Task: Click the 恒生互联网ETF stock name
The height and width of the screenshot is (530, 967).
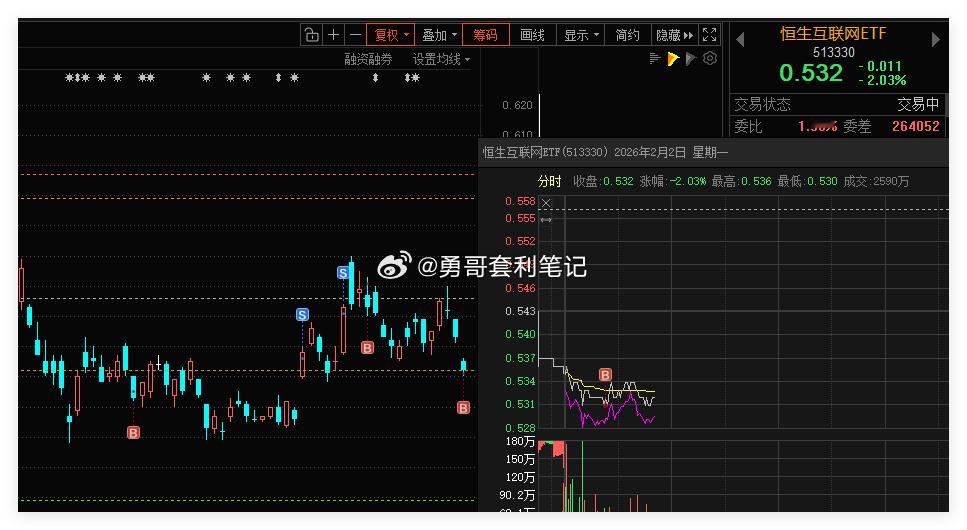Action: tap(833, 34)
